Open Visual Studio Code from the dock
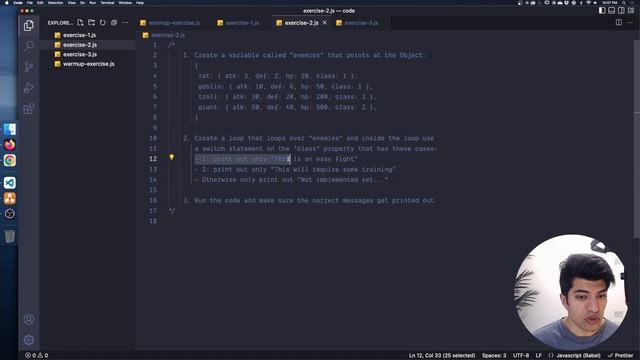This screenshot has height=360, width=640. 10,182
